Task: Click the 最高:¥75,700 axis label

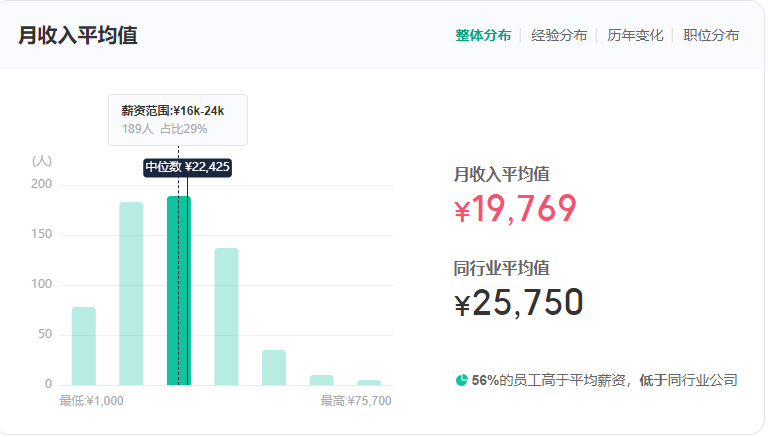Action: (x=358, y=403)
